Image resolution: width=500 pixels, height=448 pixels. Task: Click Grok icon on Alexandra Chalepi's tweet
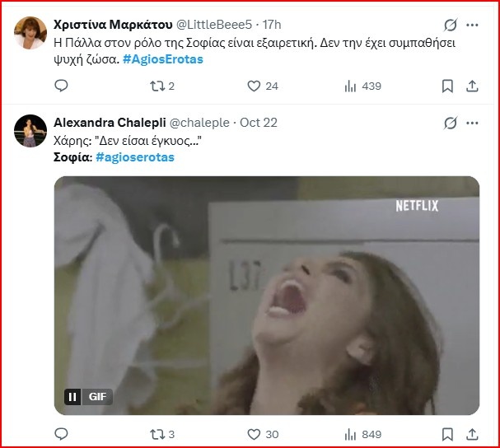tap(450, 123)
